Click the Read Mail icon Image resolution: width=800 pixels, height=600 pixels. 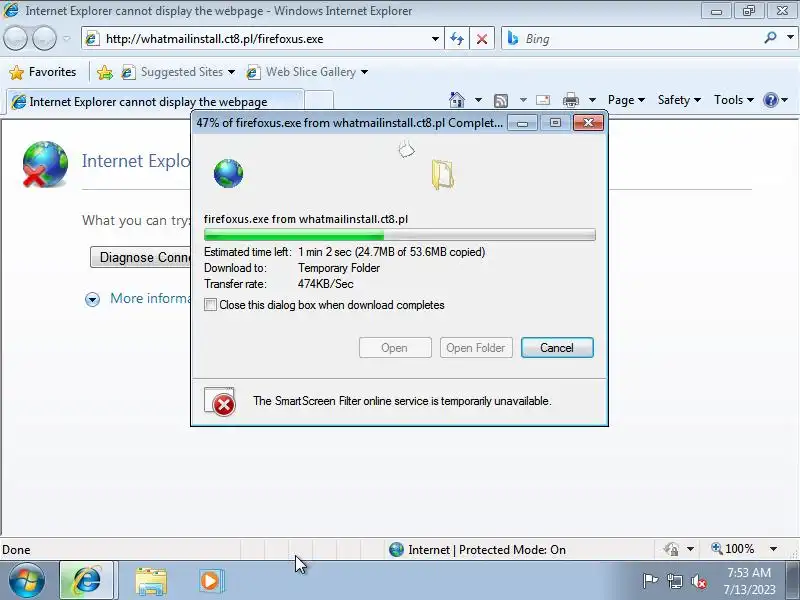pyautogui.click(x=543, y=100)
